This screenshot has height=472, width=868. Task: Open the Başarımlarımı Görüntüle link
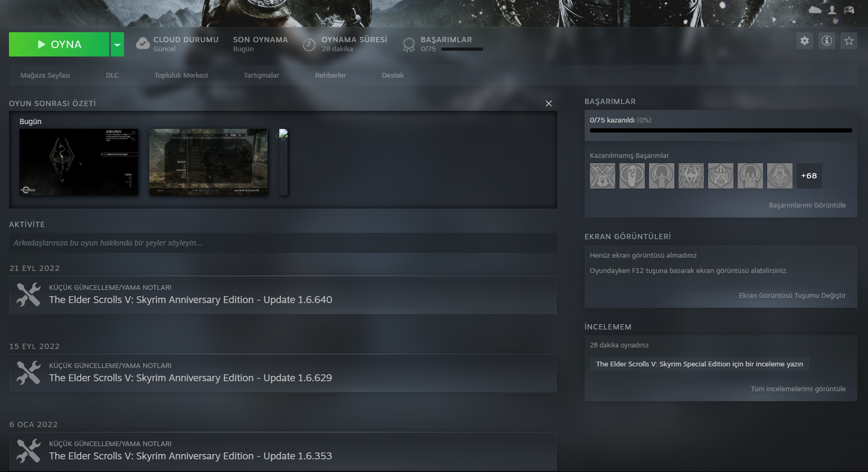tap(807, 205)
